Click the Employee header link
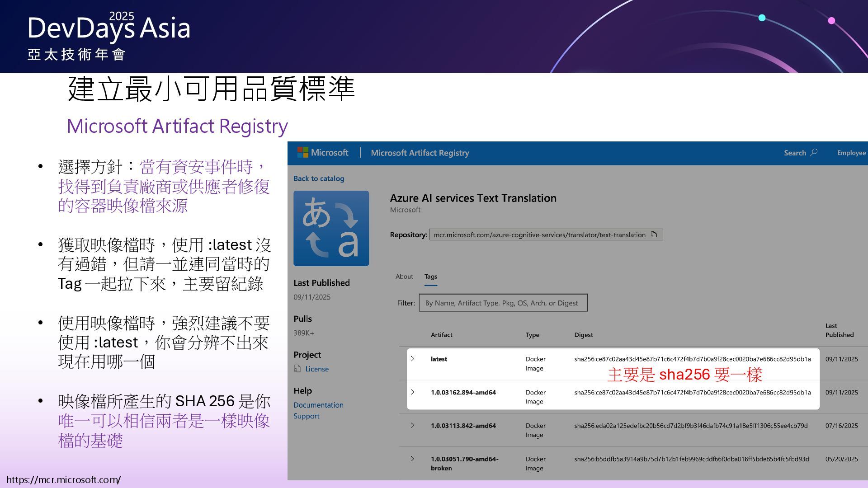The width and height of the screenshot is (868, 488). pyautogui.click(x=851, y=153)
